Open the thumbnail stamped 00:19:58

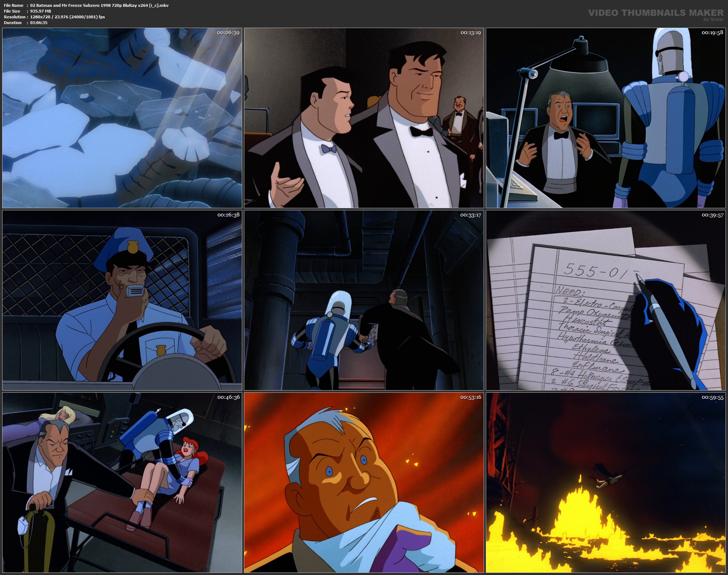click(606, 118)
